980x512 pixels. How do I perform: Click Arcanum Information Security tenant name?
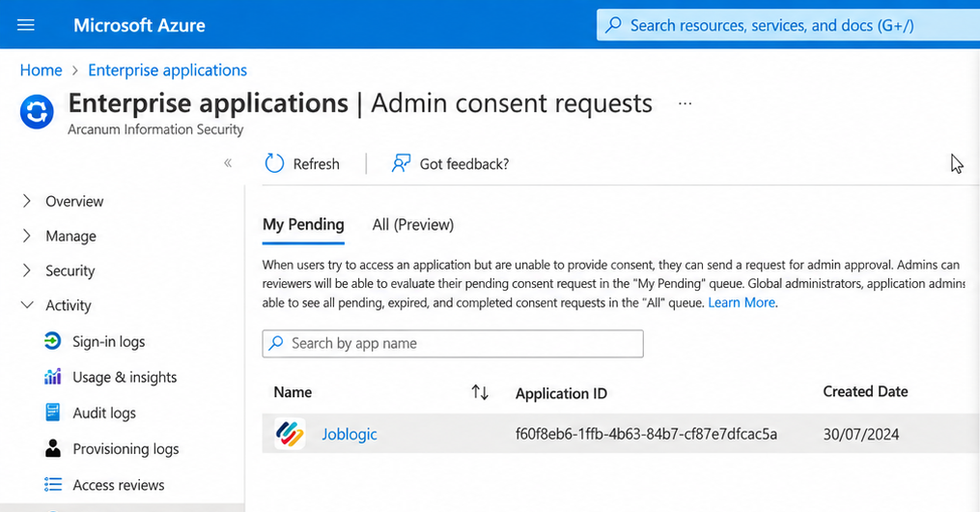(x=155, y=129)
